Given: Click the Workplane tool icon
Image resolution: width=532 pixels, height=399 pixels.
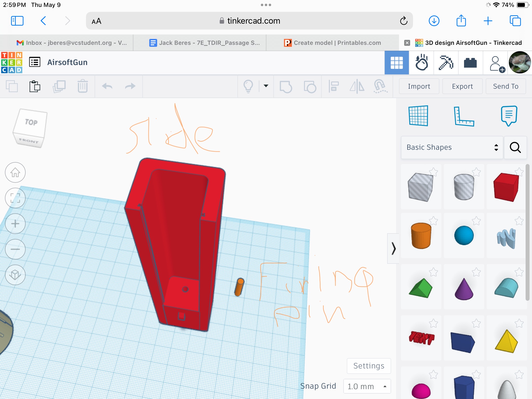Looking at the screenshot, I should pyautogui.click(x=418, y=116).
